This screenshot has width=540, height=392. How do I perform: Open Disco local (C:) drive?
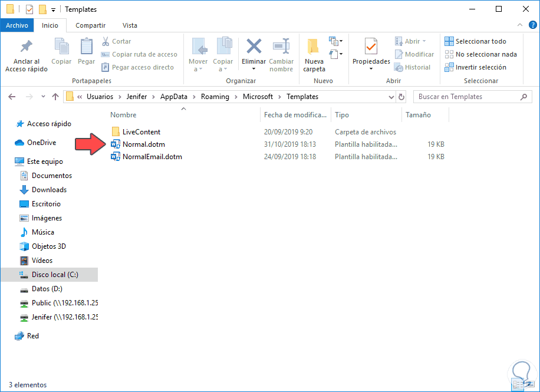[x=50, y=275]
